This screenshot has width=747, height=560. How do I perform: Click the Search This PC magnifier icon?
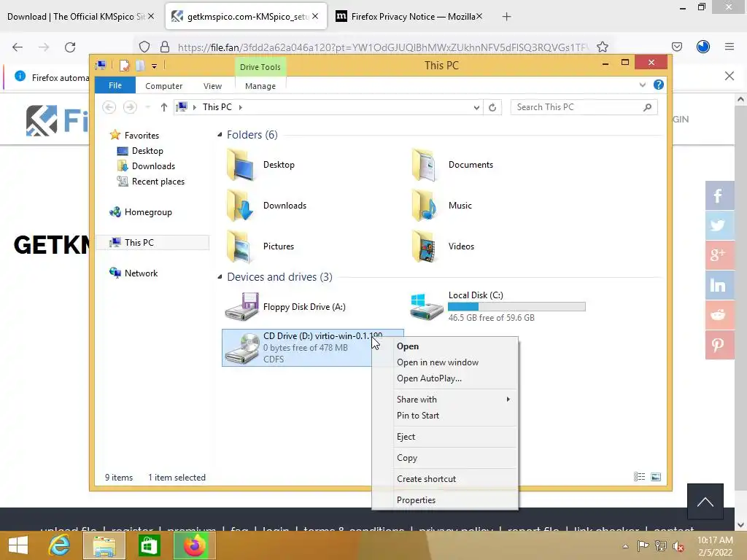(x=648, y=107)
